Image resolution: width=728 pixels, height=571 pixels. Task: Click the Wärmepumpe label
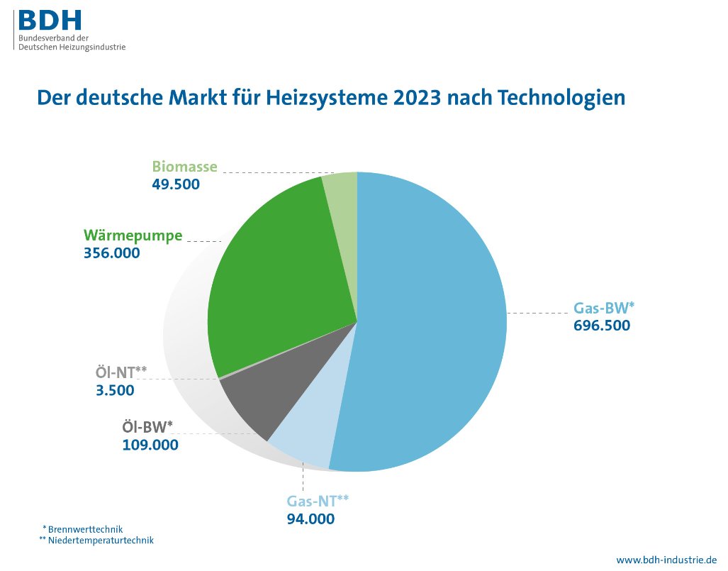coord(133,235)
